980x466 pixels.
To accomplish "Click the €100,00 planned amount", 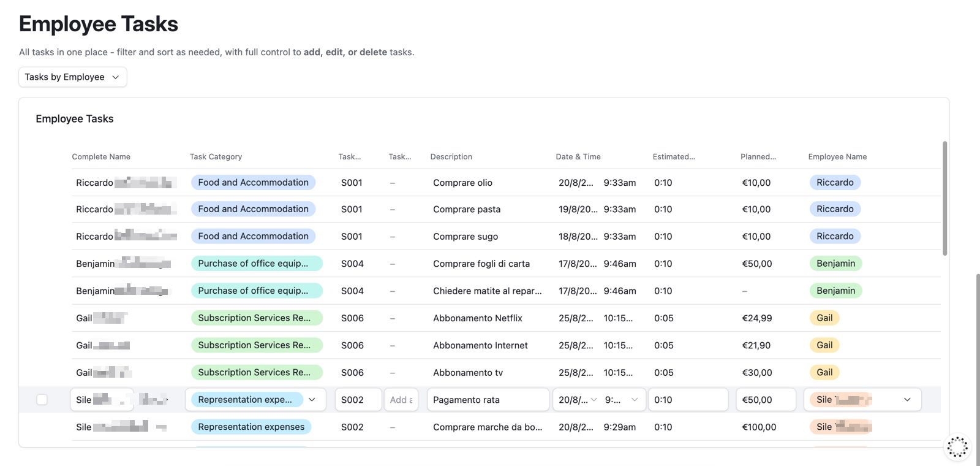I will coord(759,427).
